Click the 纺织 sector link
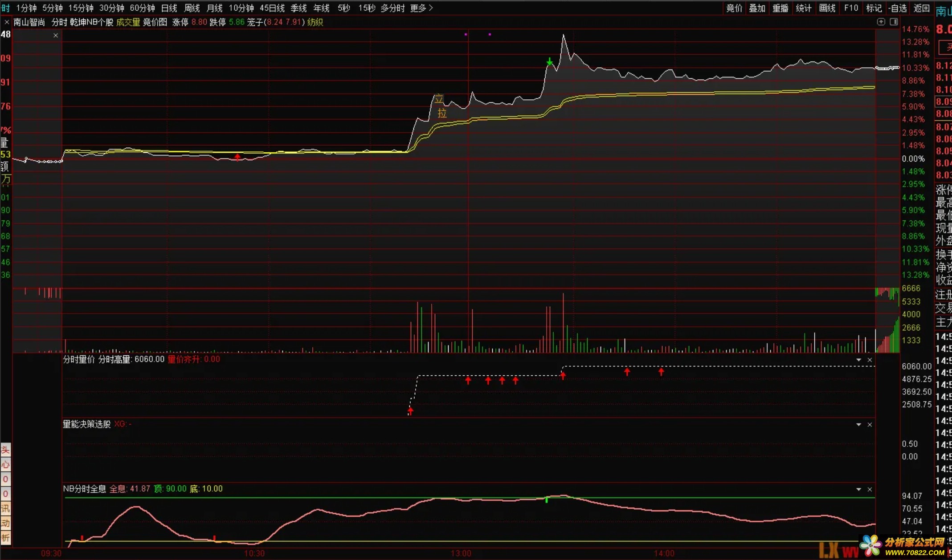The height and width of the screenshot is (560, 952). pyautogui.click(x=315, y=22)
